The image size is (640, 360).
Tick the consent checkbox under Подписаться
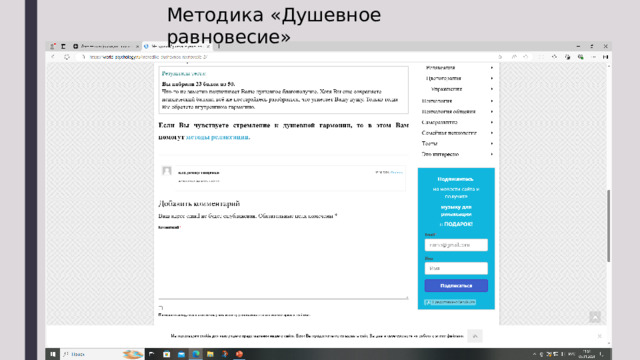point(427,302)
